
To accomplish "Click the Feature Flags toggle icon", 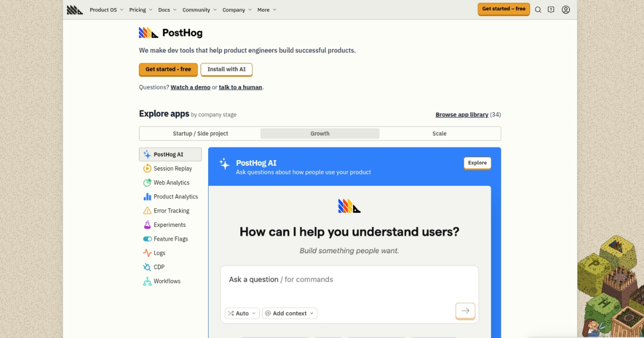I will [x=147, y=239].
